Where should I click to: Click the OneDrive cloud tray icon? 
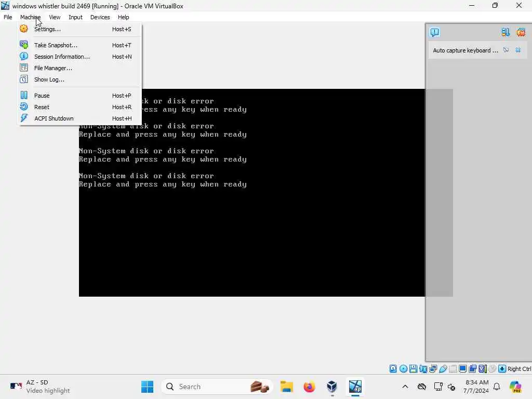click(422, 387)
